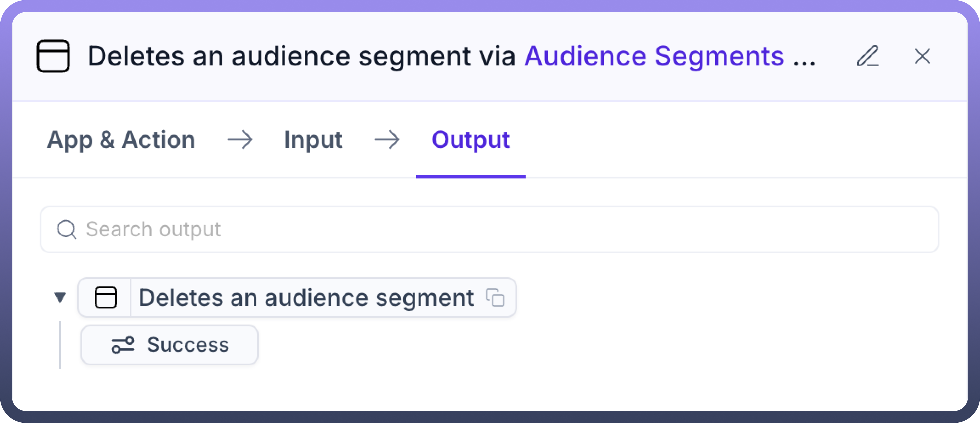The image size is (980, 423).
Task: Switch to the App & Action tab
Action: pyautogui.click(x=121, y=140)
